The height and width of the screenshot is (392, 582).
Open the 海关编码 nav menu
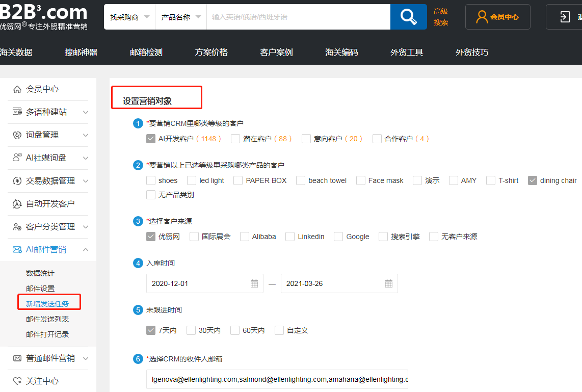pos(341,53)
